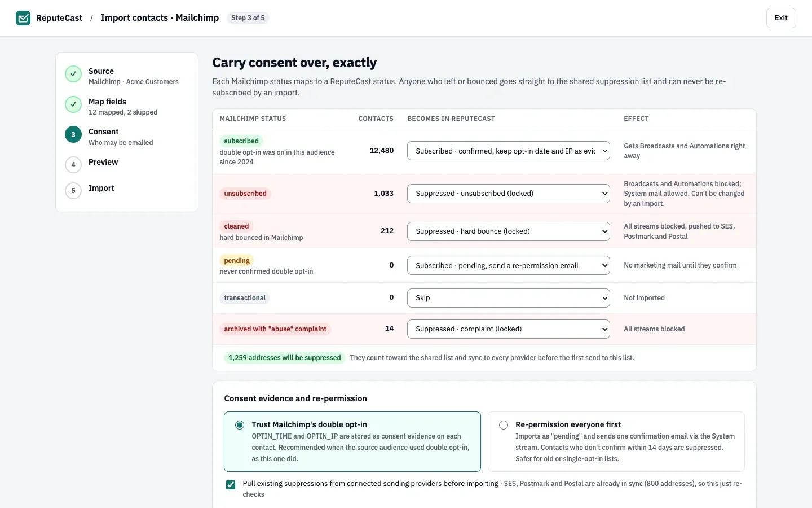This screenshot has height=508, width=812.
Task: Go to the Source wizard step
Action: coord(127,76)
